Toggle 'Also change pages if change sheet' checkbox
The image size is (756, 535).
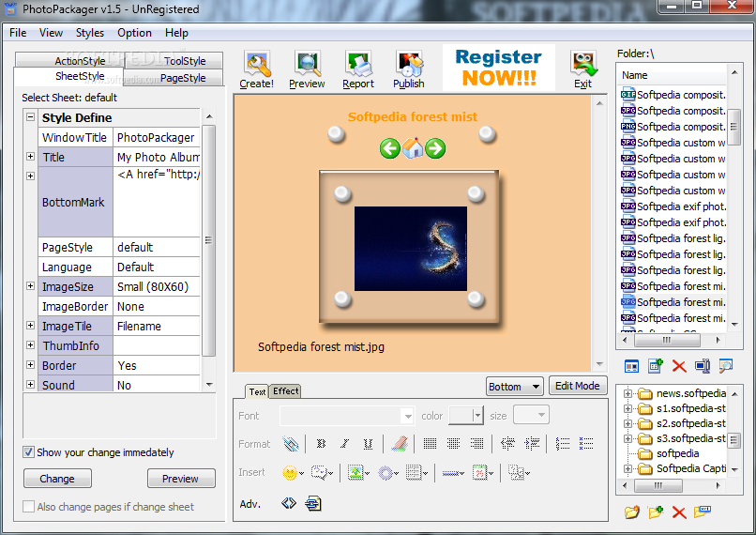click(28, 507)
